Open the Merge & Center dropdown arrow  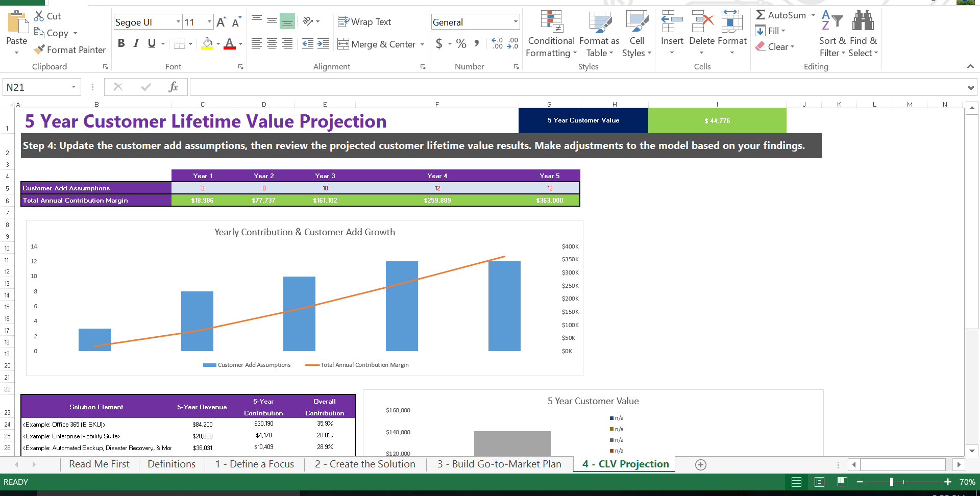pyautogui.click(x=423, y=44)
